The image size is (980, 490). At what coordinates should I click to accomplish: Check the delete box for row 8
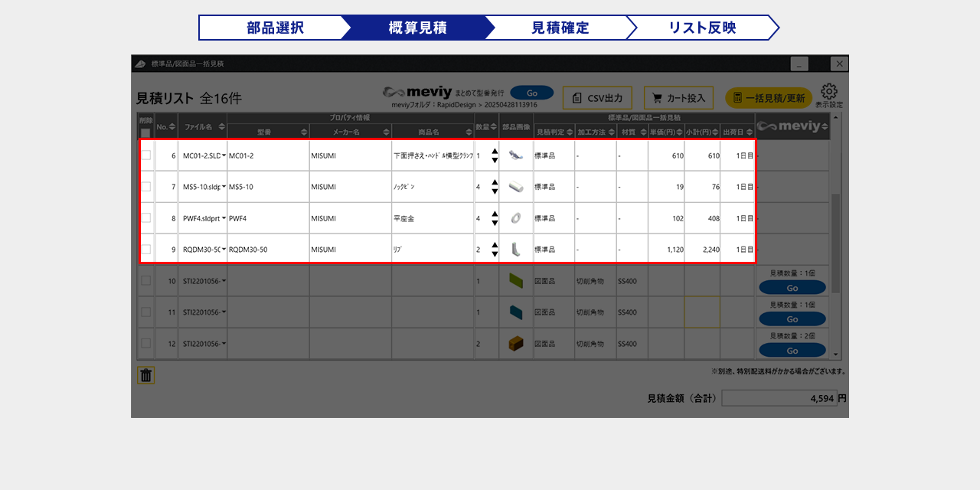[146, 218]
